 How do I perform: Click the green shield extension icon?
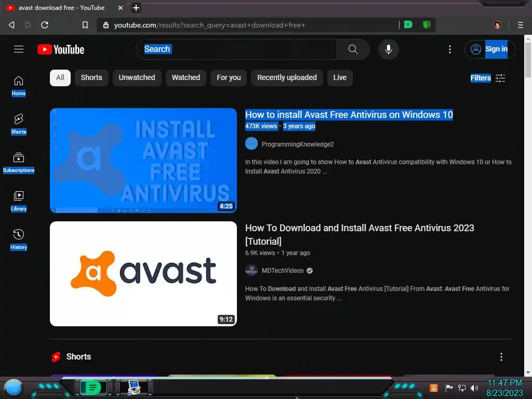point(427,25)
